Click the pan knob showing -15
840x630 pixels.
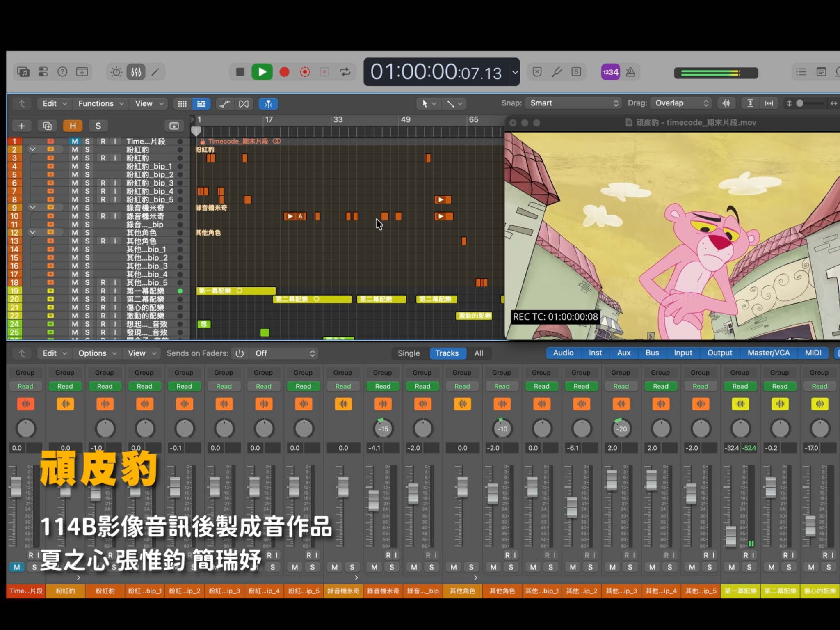point(383,429)
